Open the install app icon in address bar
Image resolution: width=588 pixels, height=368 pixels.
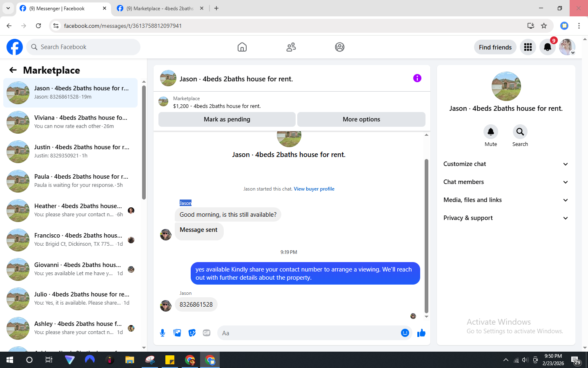pyautogui.click(x=531, y=26)
